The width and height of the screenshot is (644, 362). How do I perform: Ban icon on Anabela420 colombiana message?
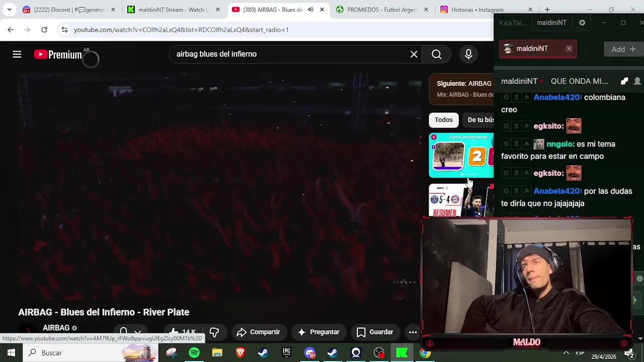point(506,98)
